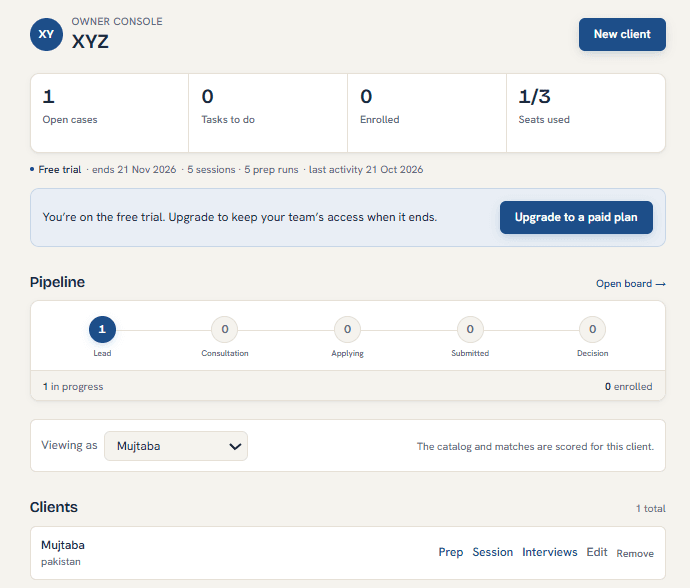Click the Enrolled stat card
This screenshot has height=588, width=690.
pyautogui.click(x=427, y=113)
